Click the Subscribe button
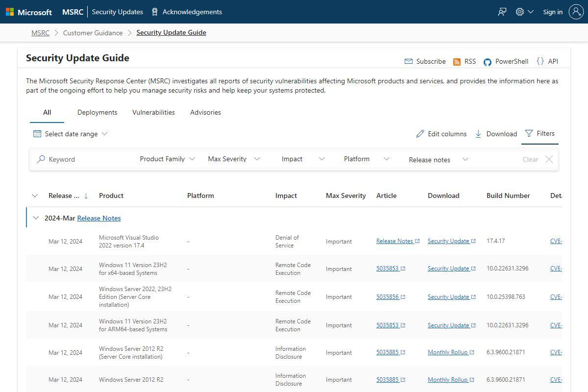The image size is (588, 392). coord(425,61)
